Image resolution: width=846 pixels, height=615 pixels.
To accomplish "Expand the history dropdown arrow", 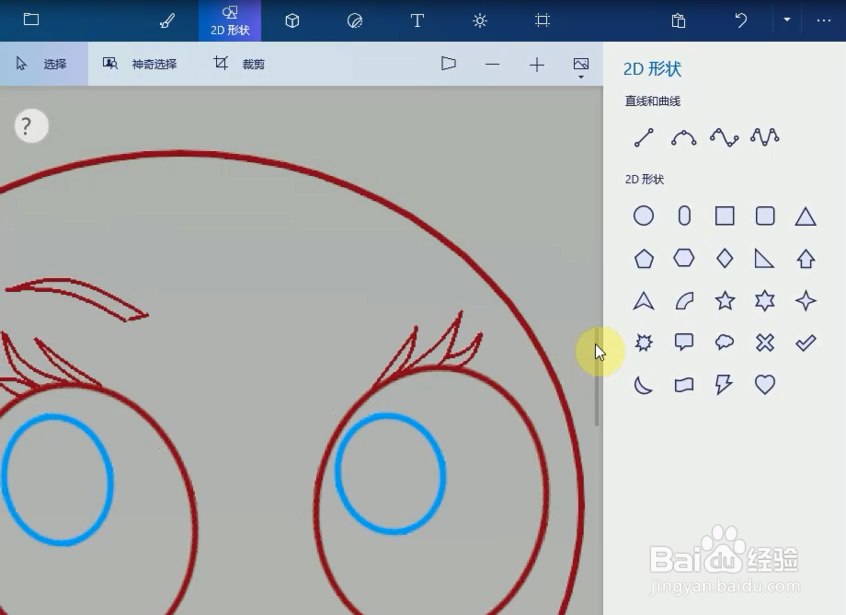I will point(787,20).
